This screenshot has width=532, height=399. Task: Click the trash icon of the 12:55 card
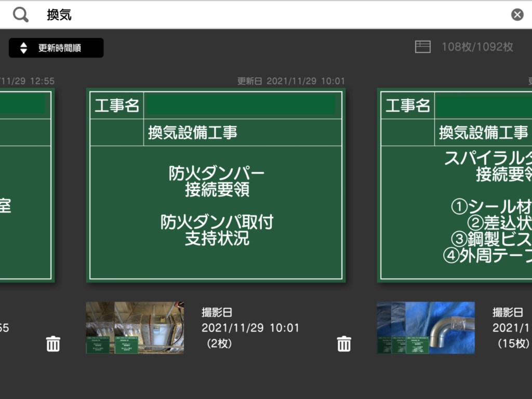(53, 344)
